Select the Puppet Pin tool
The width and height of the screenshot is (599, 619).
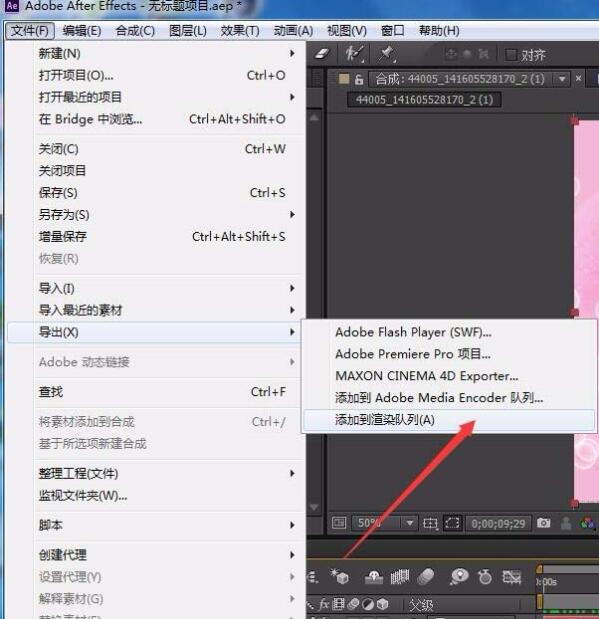(385, 54)
